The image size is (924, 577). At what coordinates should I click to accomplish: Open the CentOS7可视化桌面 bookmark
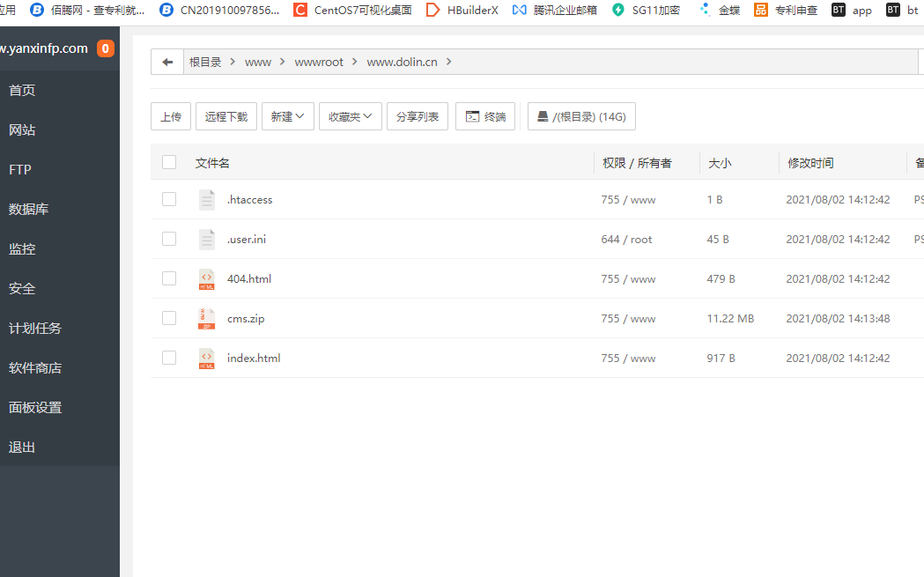point(352,10)
